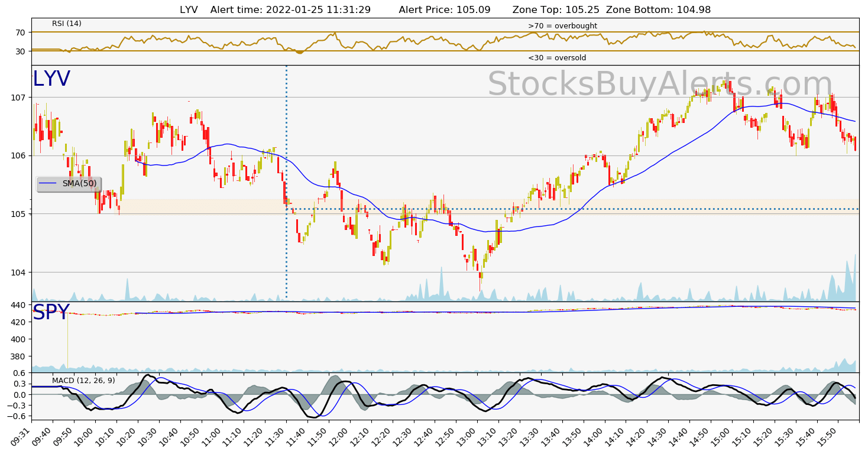Image resolution: width=868 pixels, height=454 pixels.
Task: Click the 'Alert time: 2022-01-25 11:31:29' text
Action: 290,9
